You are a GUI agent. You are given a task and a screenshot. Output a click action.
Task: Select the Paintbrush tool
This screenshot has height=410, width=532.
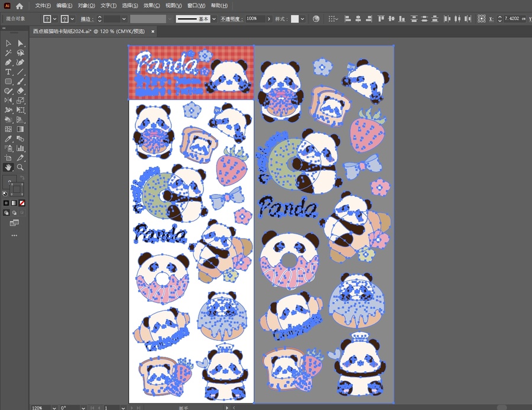pyautogui.click(x=20, y=81)
